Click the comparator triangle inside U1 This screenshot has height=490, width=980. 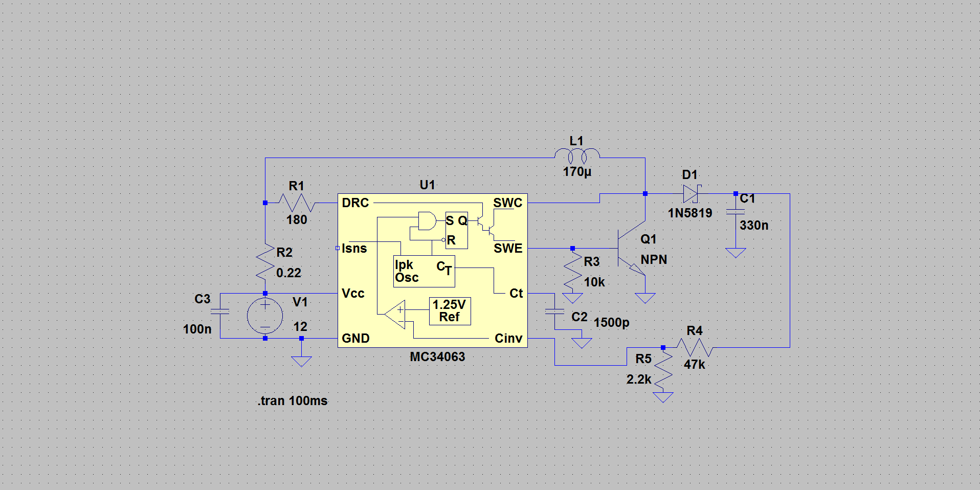pyautogui.click(x=395, y=315)
